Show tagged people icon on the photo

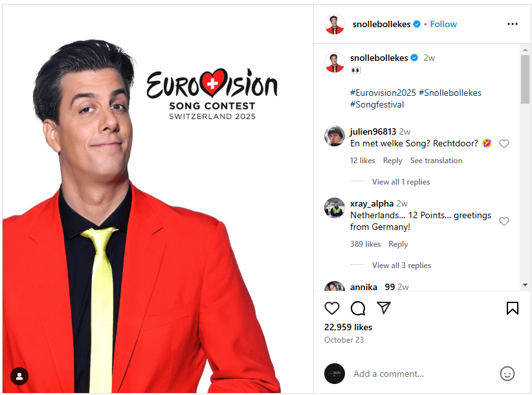[x=19, y=376]
